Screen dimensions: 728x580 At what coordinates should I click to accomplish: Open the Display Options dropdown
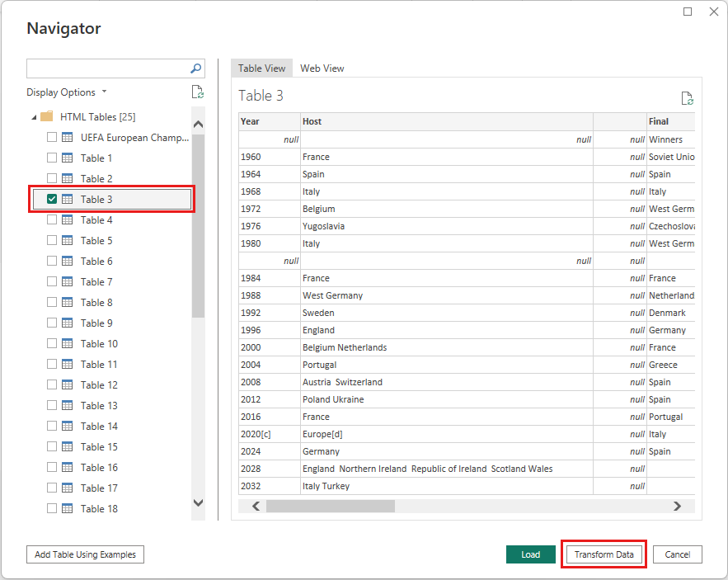(66, 92)
